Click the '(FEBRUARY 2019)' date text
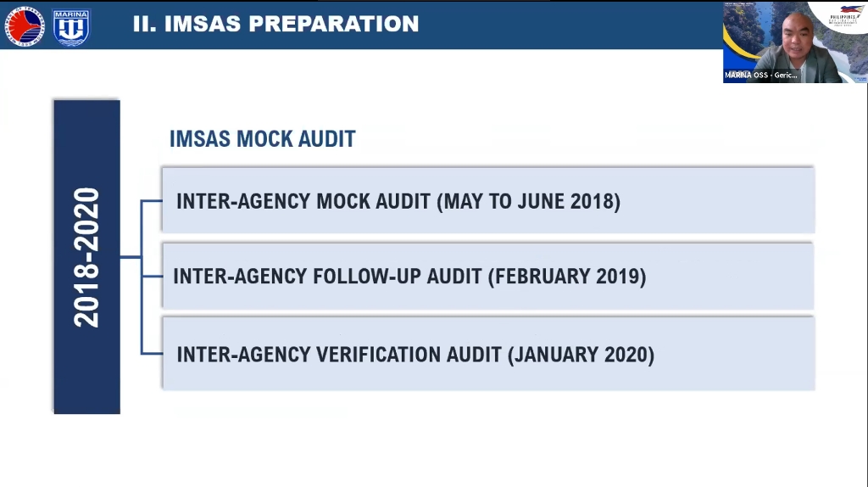The height and width of the screenshot is (487, 868). (x=567, y=276)
